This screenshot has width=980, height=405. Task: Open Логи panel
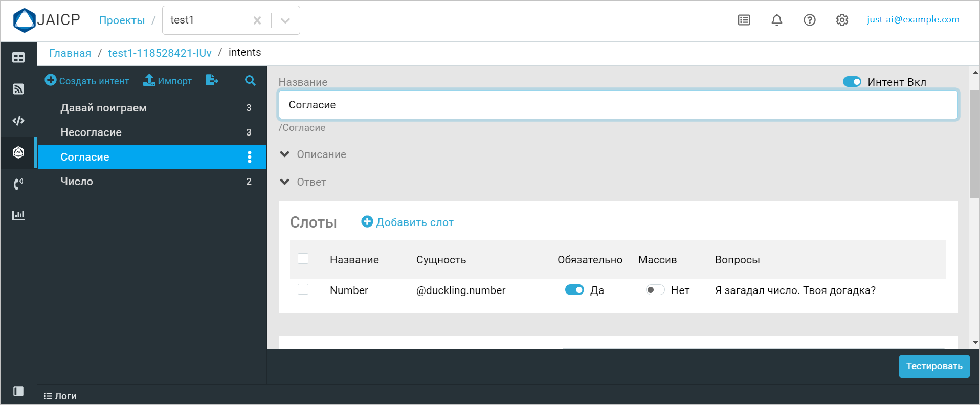60,396
